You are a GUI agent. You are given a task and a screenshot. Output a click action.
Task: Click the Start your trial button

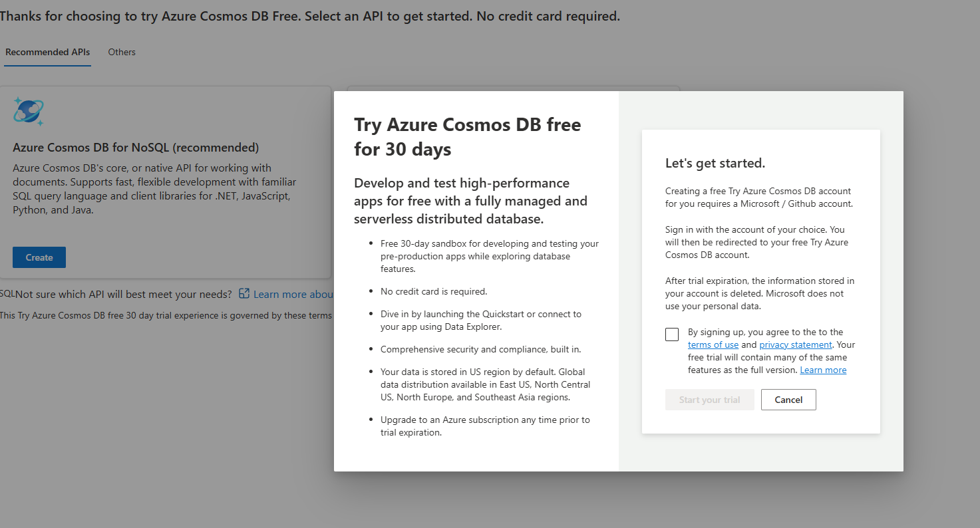pyautogui.click(x=709, y=400)
